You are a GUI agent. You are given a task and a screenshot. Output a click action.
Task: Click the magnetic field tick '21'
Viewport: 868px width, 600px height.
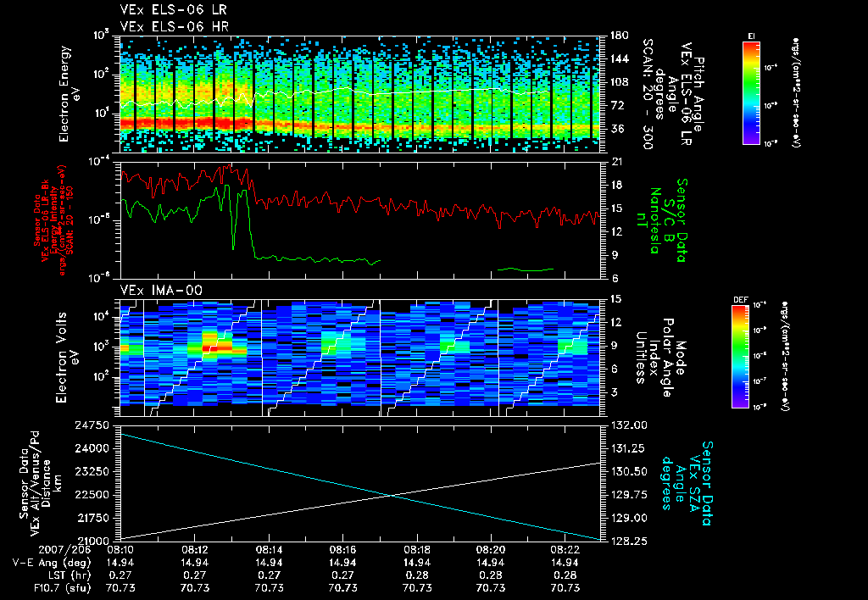617,162
